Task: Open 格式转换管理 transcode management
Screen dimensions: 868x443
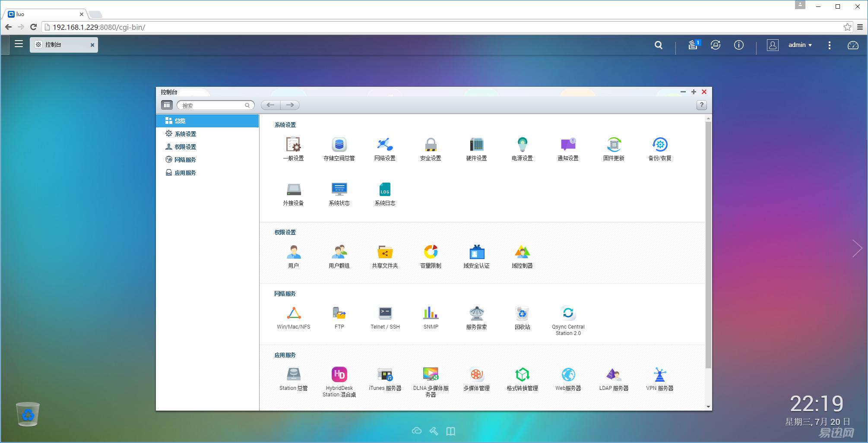Action: coord(523,379)
